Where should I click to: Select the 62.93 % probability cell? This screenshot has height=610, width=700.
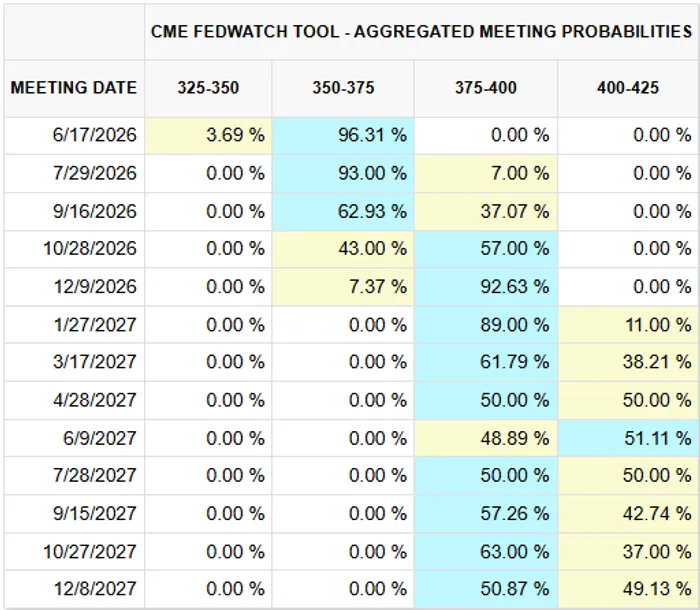[x=343, y=212]
